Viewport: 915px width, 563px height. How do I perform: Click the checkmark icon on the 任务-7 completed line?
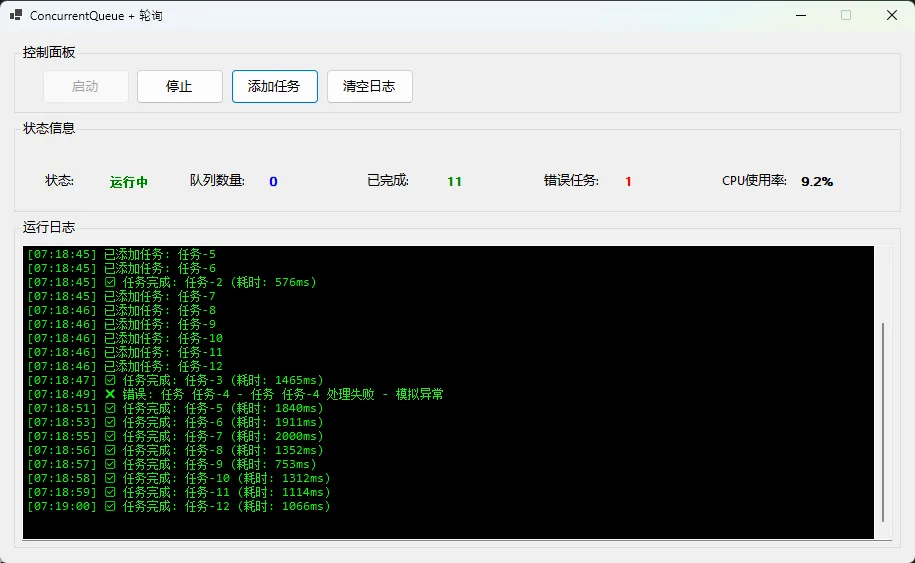pyautogui.click(x=110, y=437)
